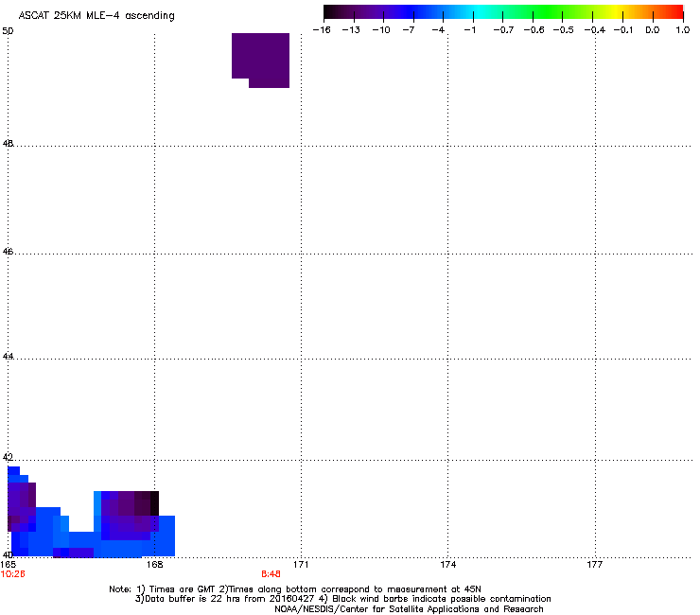Click the 0.0 colorbar label
This screenshot has width=700, height=615.
pos(653,30)
